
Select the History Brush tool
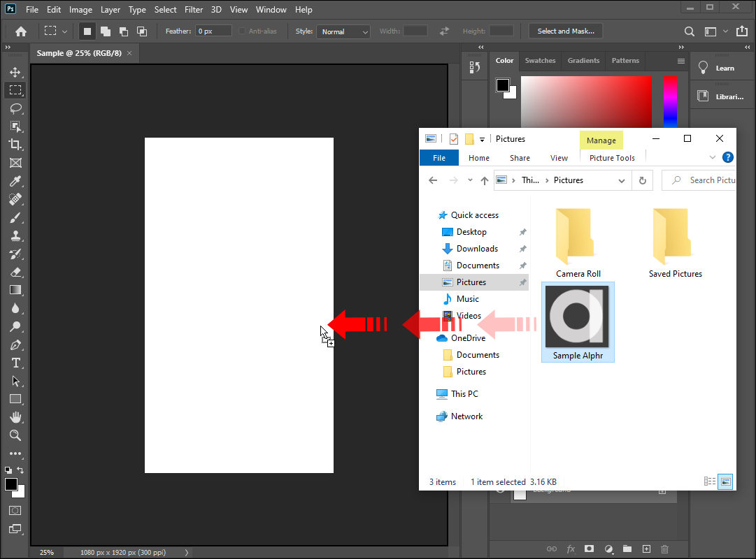coord(15,254)
